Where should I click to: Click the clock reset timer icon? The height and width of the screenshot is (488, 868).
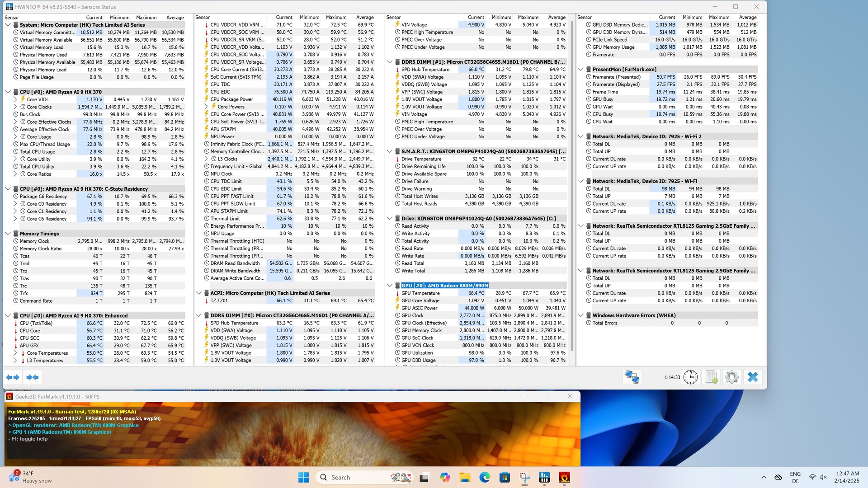click(x=690, y=377)
